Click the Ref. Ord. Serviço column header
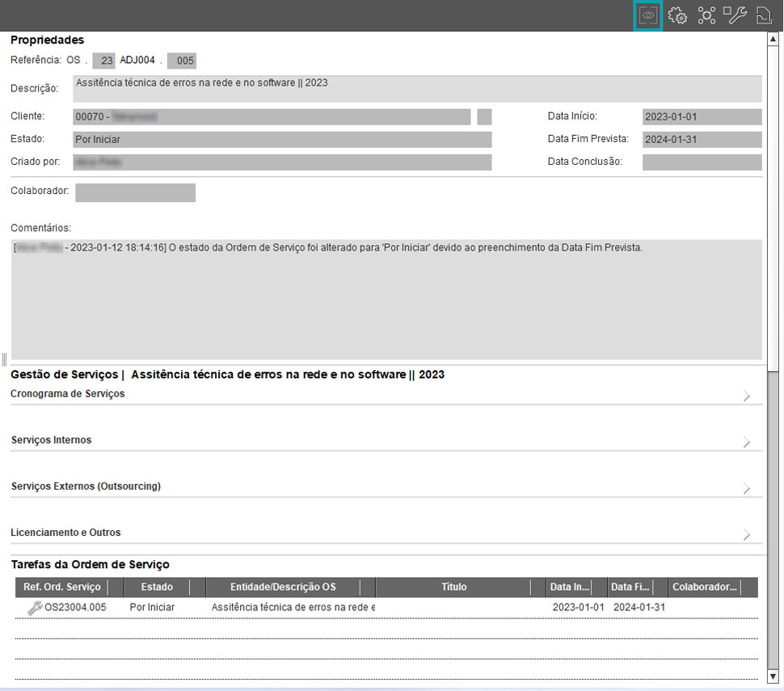The image size is (784, 691). (x=62, y=588)
